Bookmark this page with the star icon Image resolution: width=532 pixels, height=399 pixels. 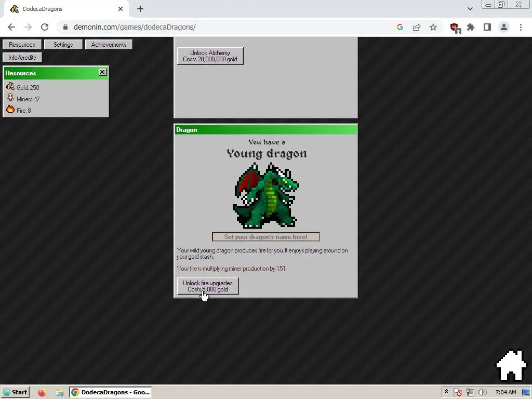tap(433, 27)
